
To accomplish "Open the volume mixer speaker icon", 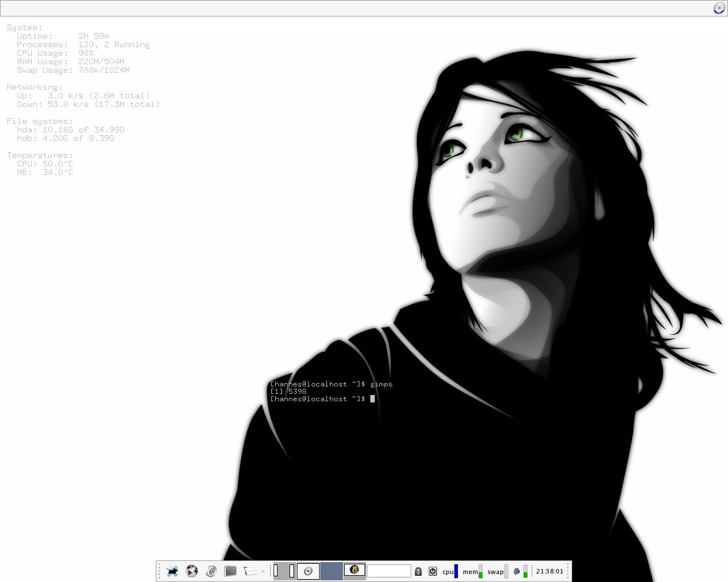I will coord(516,571).
